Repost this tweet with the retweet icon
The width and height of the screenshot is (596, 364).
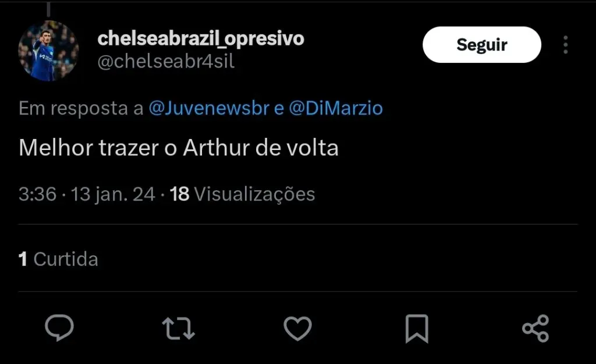[x=178, y=328]
